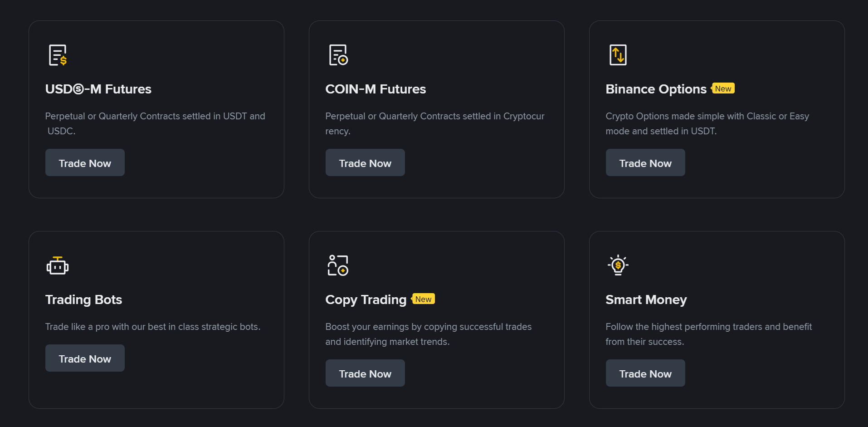Viewport: 868px width, 427px height.
Task: Click Trade Now under Copy Trading
Action: point(365,373)
